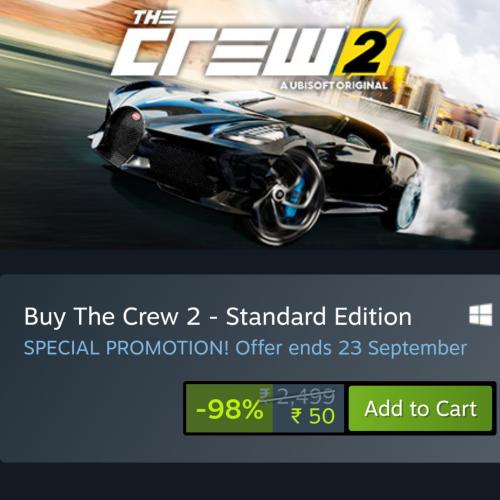Open Buy The Crew 2 - Standard Edition title

(218, 316)
